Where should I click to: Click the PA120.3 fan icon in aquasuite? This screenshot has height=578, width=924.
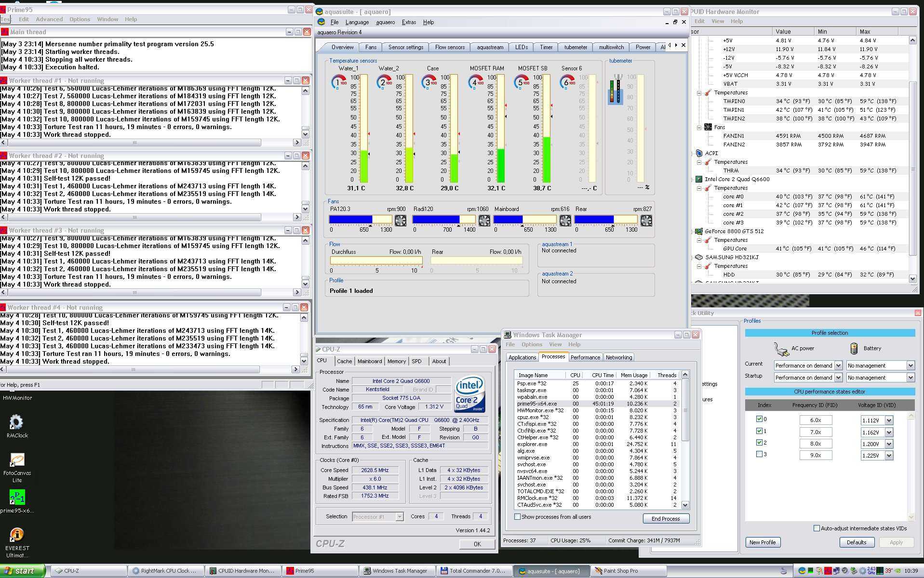click(400, 221)
